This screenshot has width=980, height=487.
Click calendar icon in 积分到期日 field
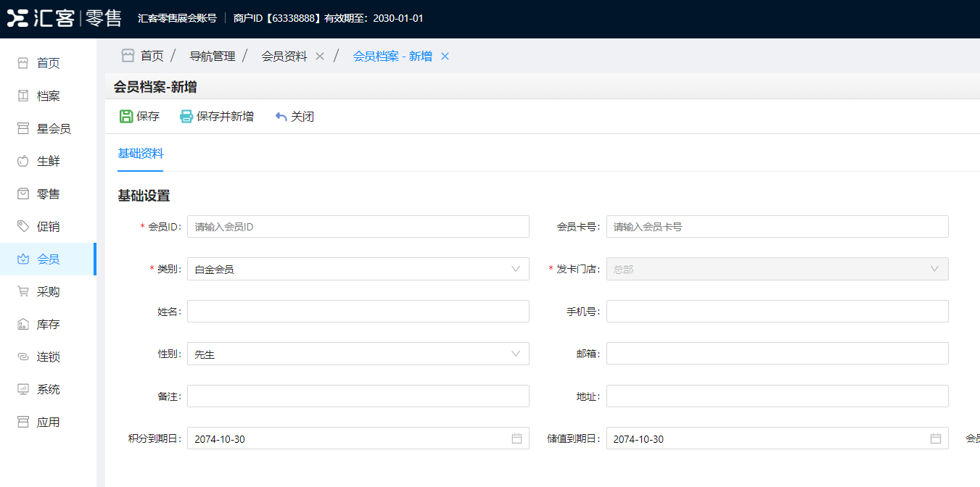(516, 438)
